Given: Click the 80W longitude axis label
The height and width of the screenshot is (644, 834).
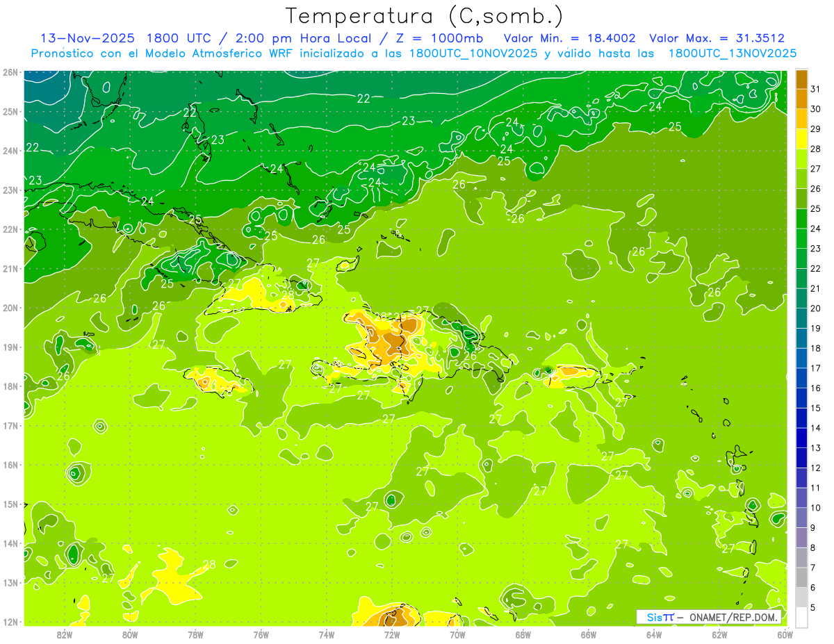Looking at the screenshot, I should tap(130, 634).
